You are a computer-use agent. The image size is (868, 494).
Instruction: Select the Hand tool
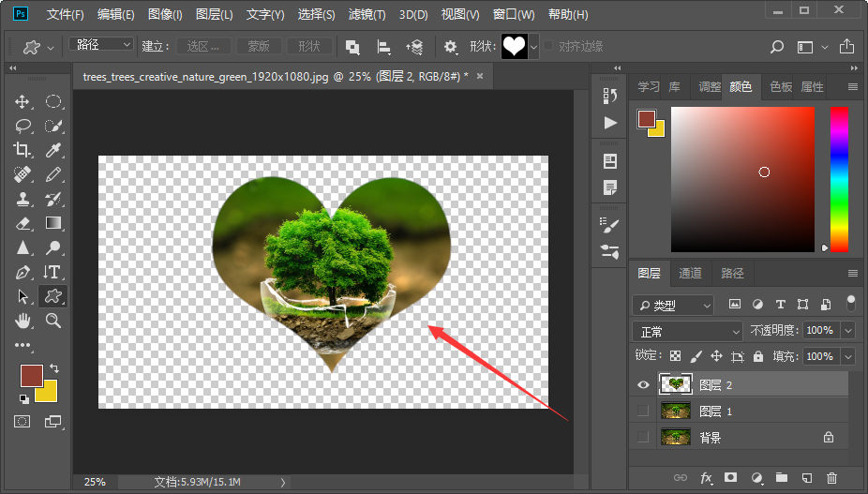pyautogui.click(x=23, y=321)
